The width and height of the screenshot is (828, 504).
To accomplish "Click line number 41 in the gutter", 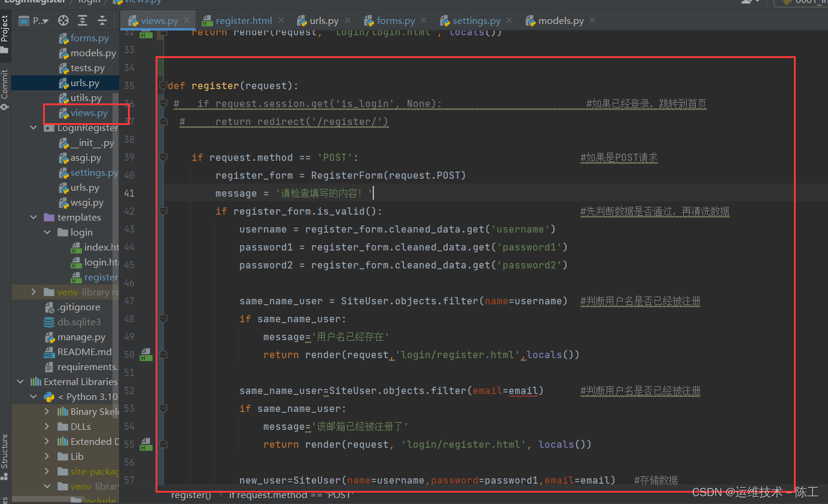I will pos(129,193).
